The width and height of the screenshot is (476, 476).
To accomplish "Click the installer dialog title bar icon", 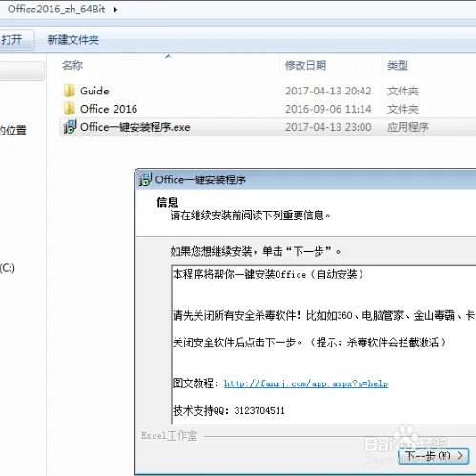I will [x=145, y=179].
